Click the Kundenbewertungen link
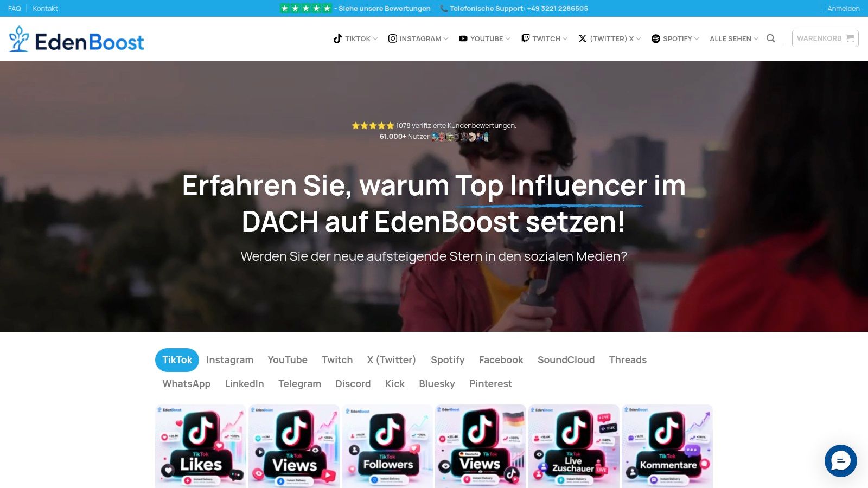The image size is (868, 488). tap(481, 125)
